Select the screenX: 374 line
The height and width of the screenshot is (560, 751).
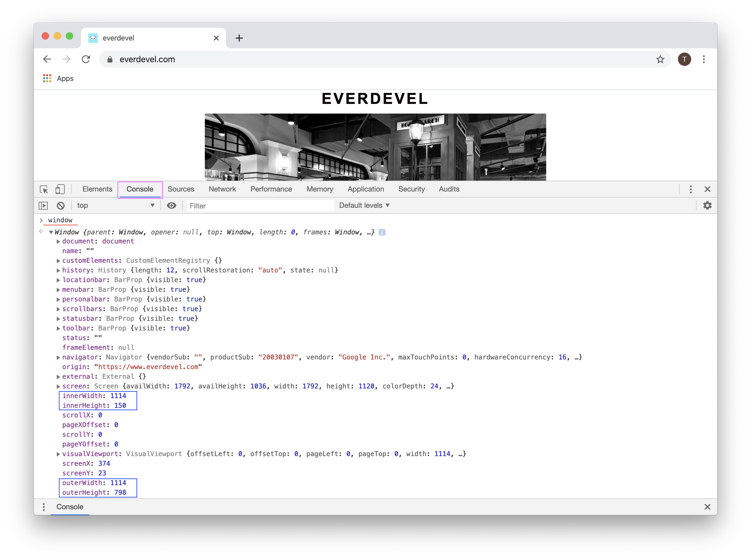pyautogui.click(x=86, y=463)
